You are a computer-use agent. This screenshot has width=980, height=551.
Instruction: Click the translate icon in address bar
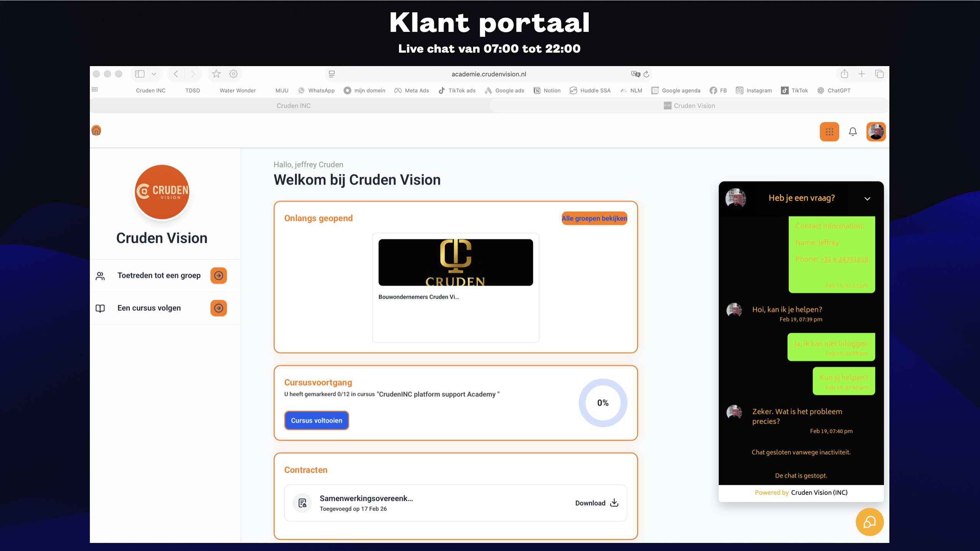[x=636, y=74]
